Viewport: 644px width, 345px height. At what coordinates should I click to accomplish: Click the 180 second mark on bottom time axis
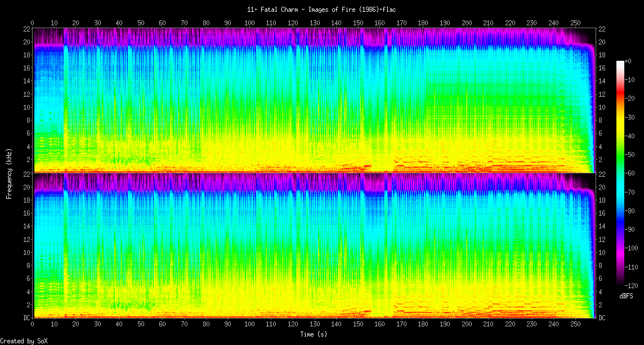(423, 324)
